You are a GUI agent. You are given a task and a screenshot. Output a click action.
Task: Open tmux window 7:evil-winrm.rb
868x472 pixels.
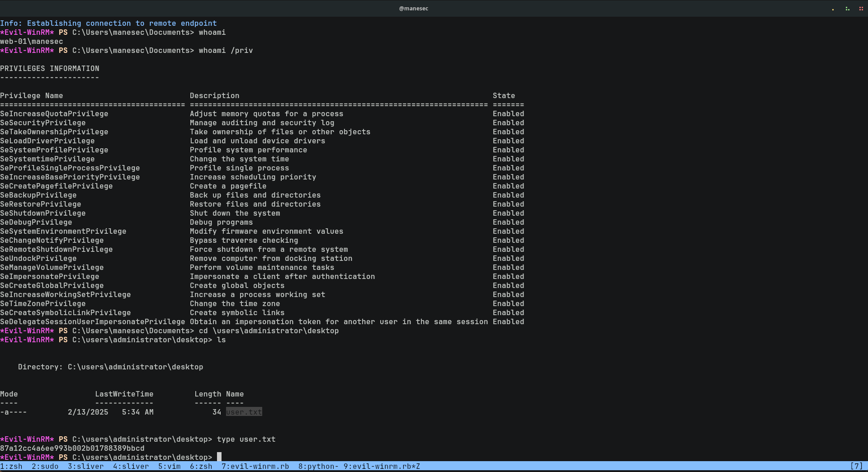[255, 466]
